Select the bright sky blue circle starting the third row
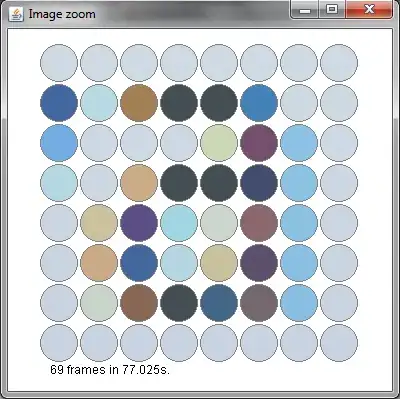The image size is (400, 399). pos(59,143)
